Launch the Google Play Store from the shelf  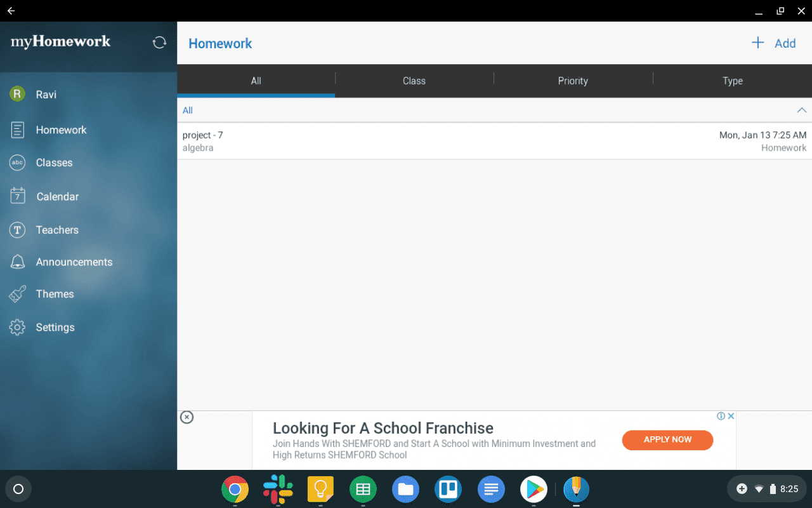click(534, 489)
